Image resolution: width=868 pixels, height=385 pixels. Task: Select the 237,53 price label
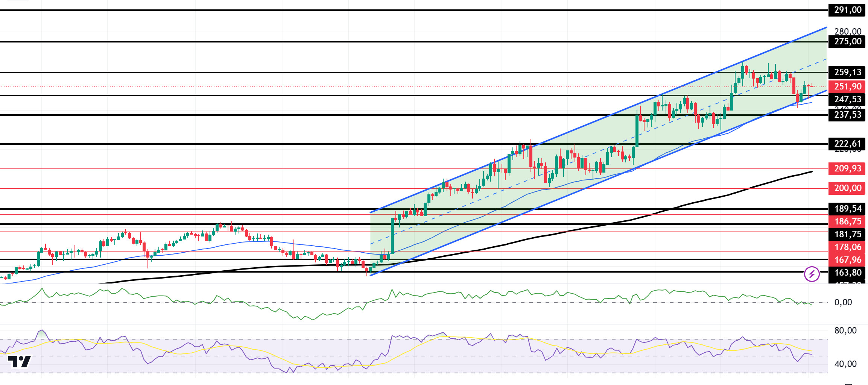(847, 115)
